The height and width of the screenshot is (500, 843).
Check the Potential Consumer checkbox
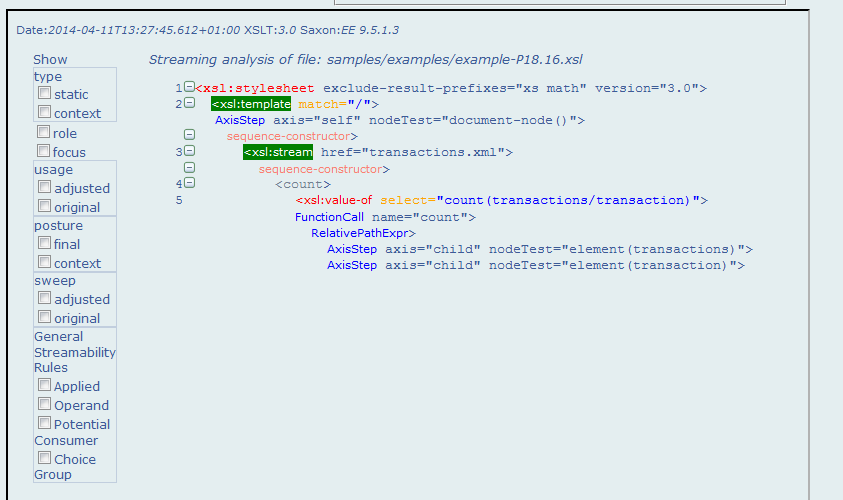[x=45, y=423]
